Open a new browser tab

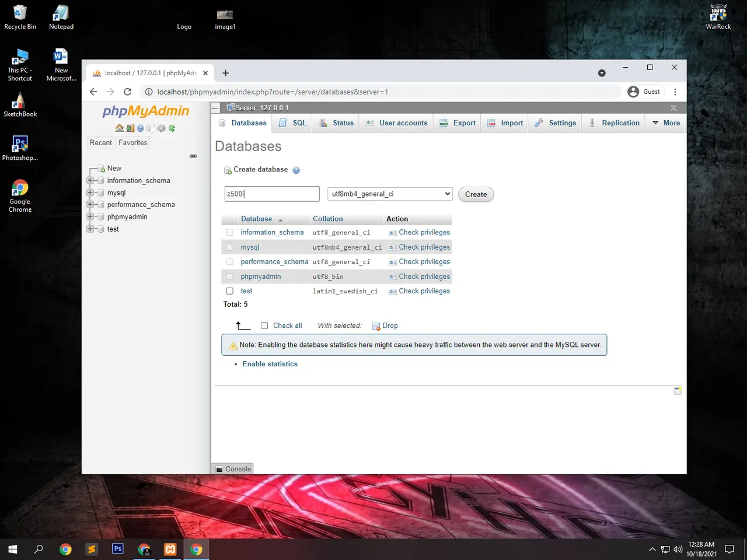(226, 73)
